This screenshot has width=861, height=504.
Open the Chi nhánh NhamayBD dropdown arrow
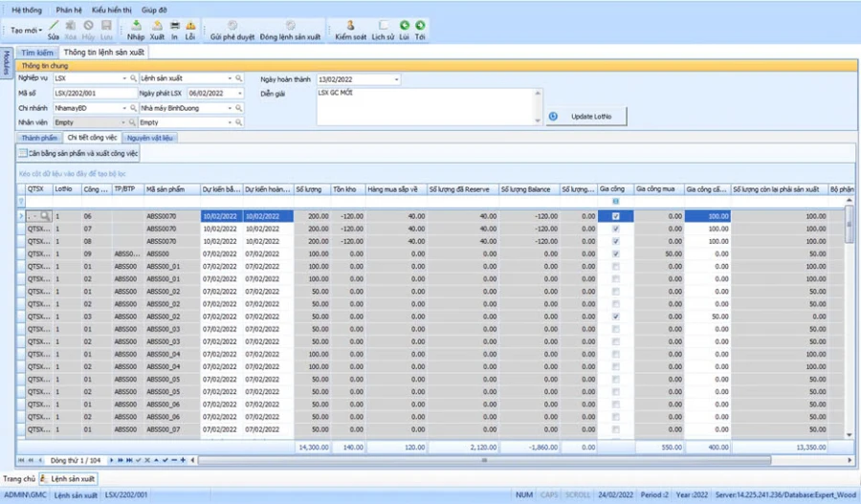pyautogui.click(x=124, y=108)
